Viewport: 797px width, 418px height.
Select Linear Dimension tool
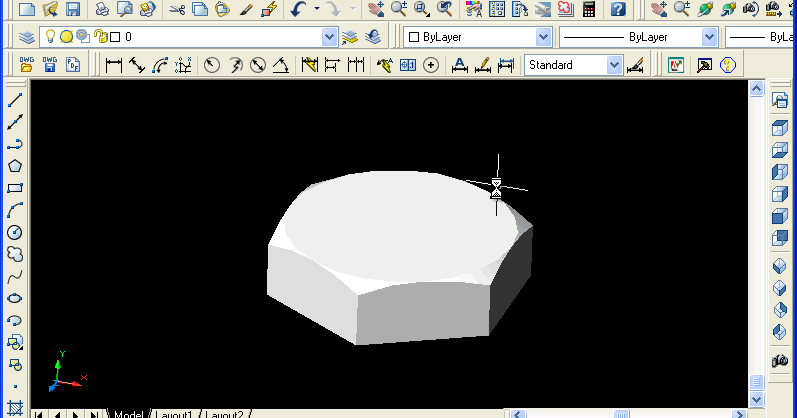[x=114, y=65]
